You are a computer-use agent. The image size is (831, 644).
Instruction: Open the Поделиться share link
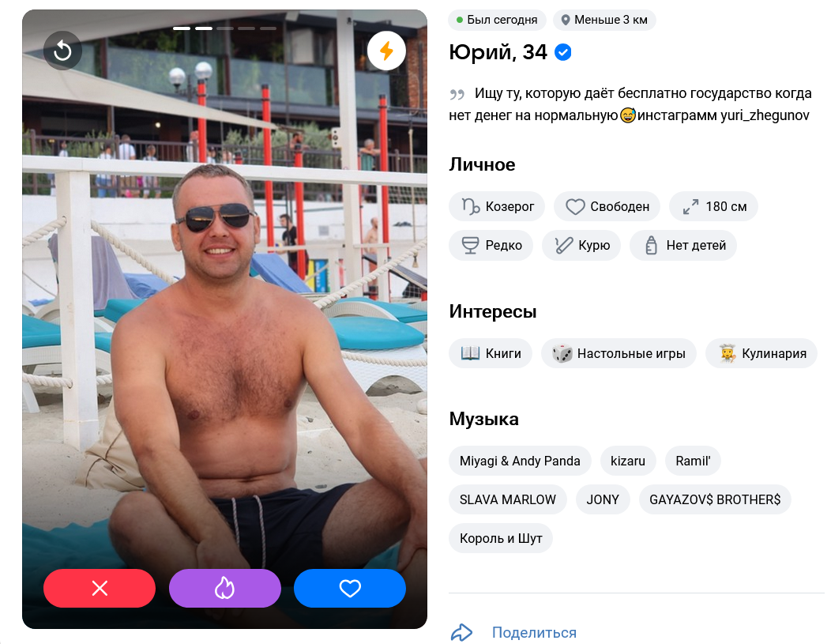[534, 632]
